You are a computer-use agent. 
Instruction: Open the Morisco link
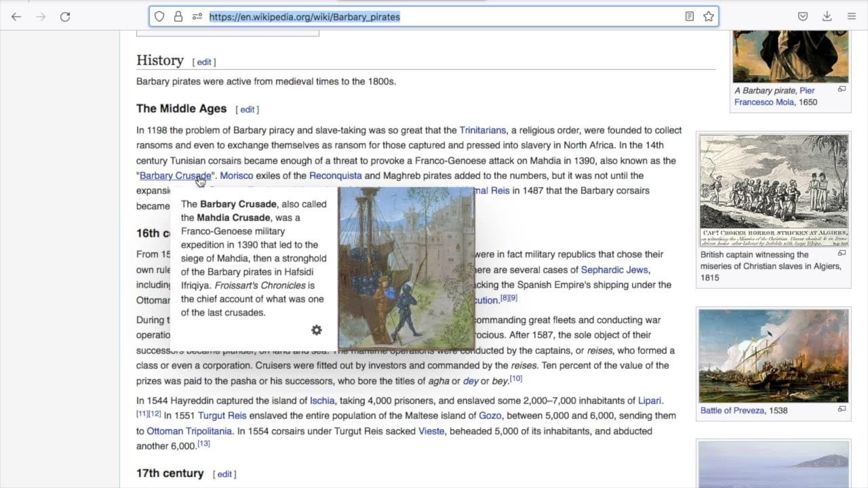pyautogui.click(x=237, y=176)
